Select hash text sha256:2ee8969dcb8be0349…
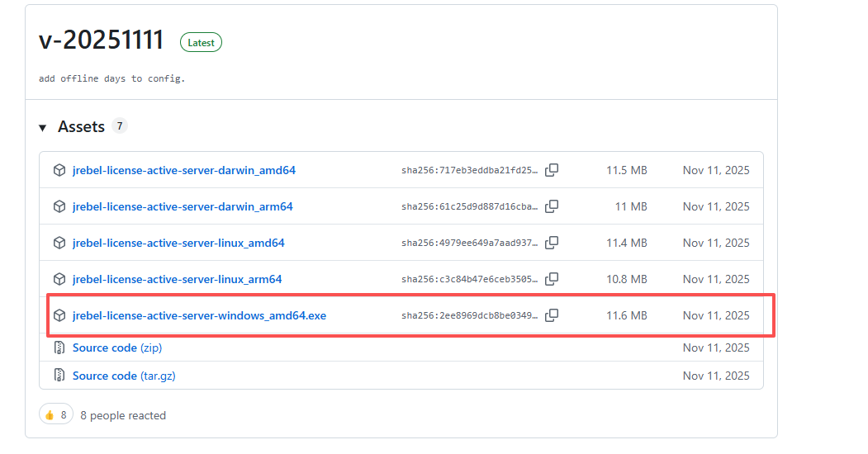 [x=469, y=315]
